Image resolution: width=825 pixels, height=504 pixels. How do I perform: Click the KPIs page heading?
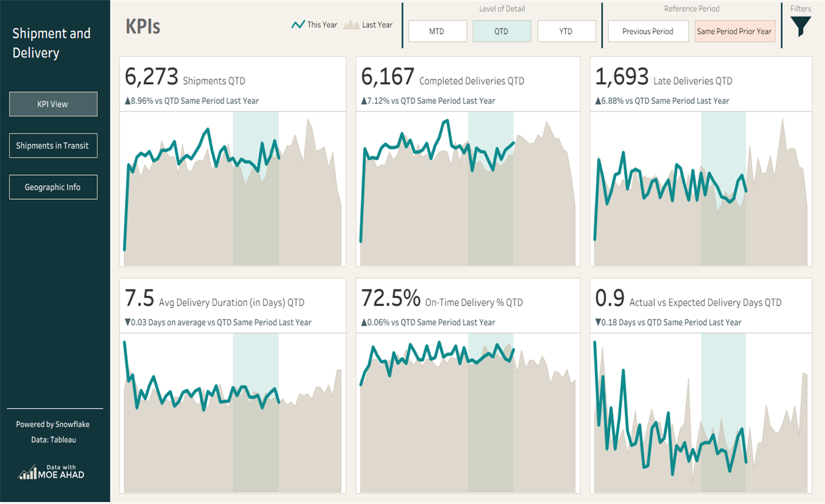tap(143, 27)
